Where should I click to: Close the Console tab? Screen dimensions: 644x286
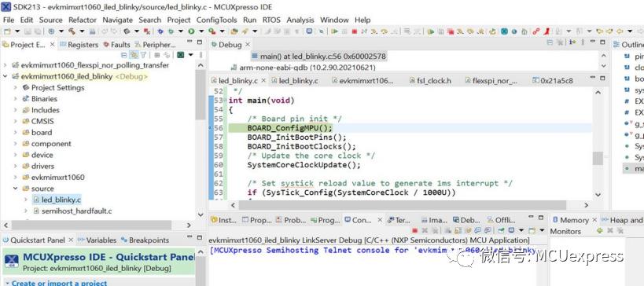pos(380,220)
